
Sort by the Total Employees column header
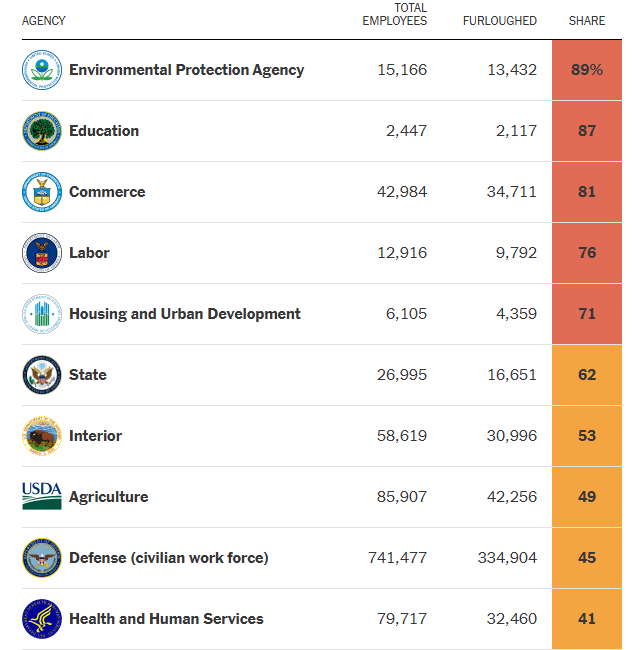(x=395, y=15)
